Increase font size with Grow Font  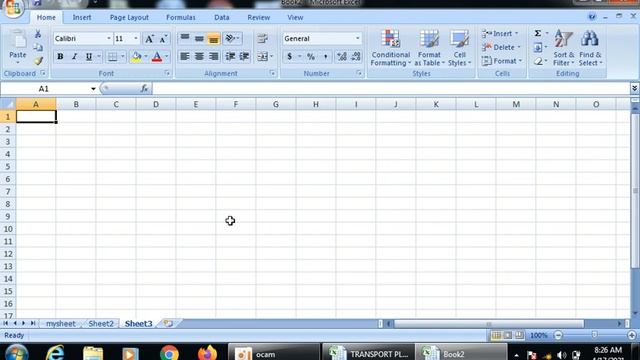(x=149, y=39)
